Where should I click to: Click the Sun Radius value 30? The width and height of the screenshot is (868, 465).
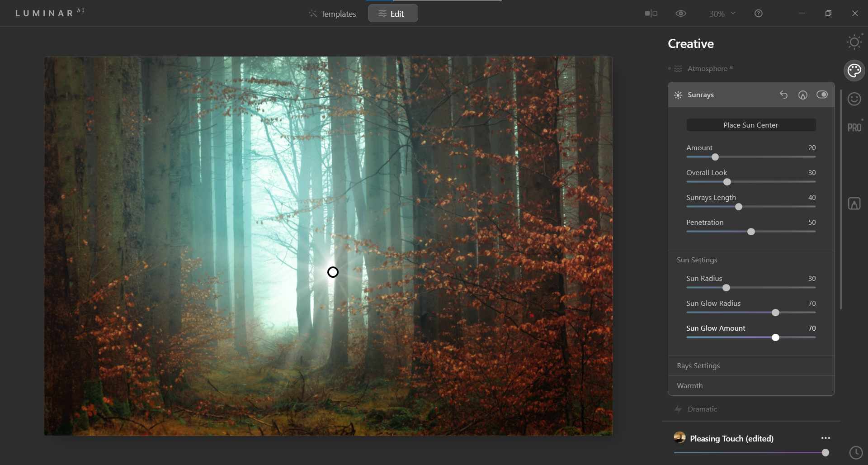(x=812, y=279)
